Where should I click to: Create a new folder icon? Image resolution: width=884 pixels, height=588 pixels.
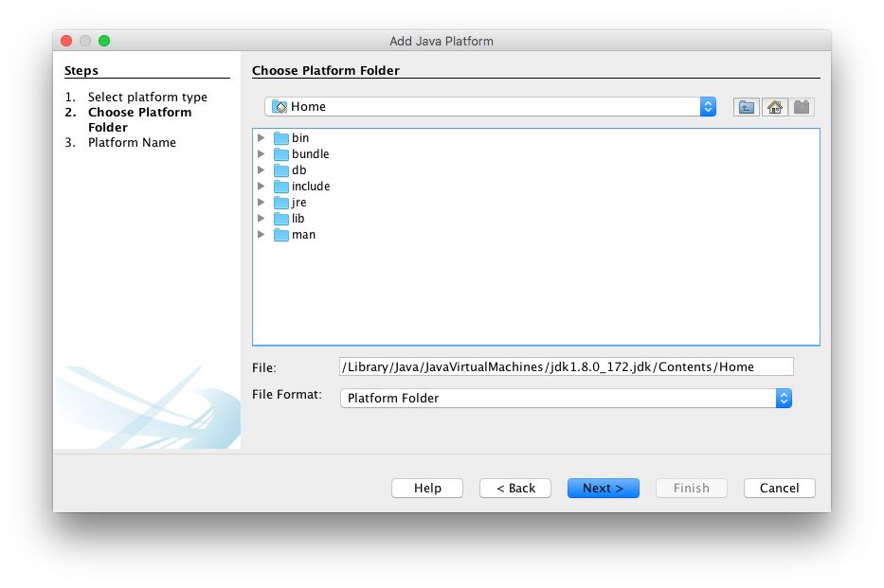[x=802, y=107]
